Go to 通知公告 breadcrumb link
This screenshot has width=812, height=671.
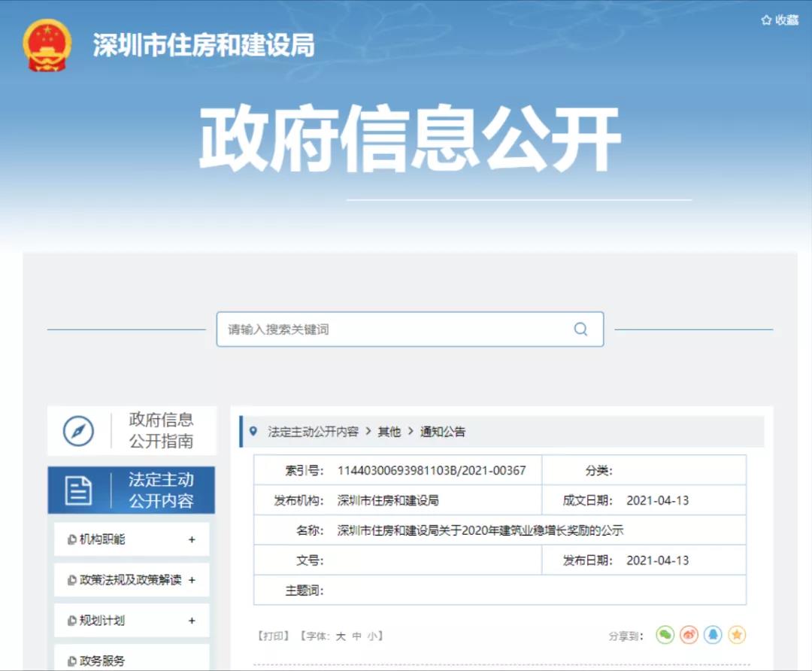[x=443, y=432]
